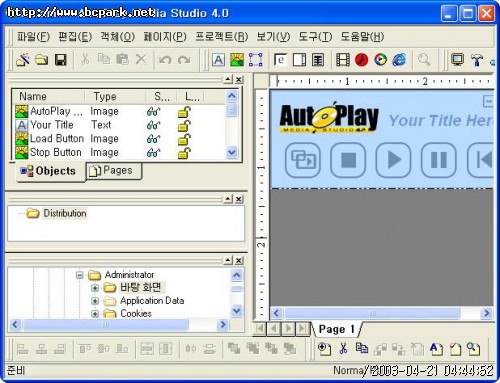Open the 편집(E) menu

pos(75,36)
